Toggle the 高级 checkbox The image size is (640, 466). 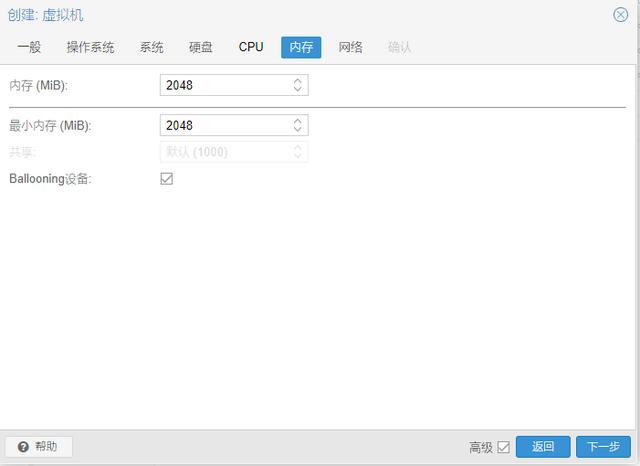(x=504, y=447)
